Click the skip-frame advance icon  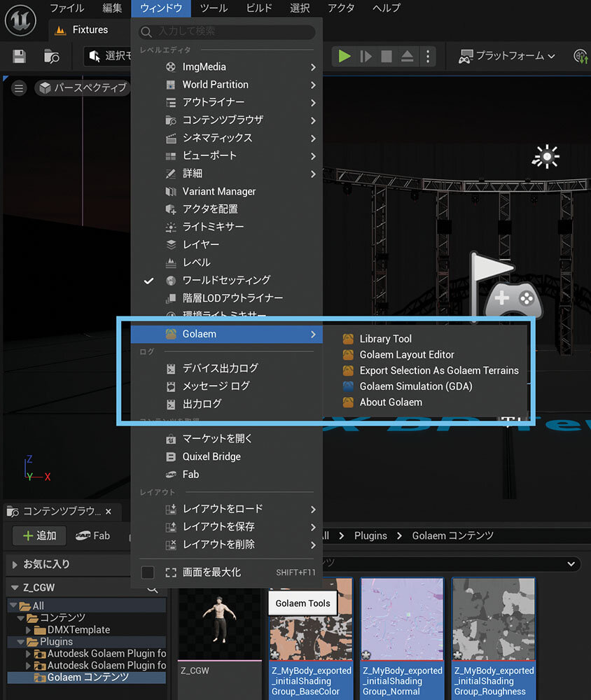366,56
